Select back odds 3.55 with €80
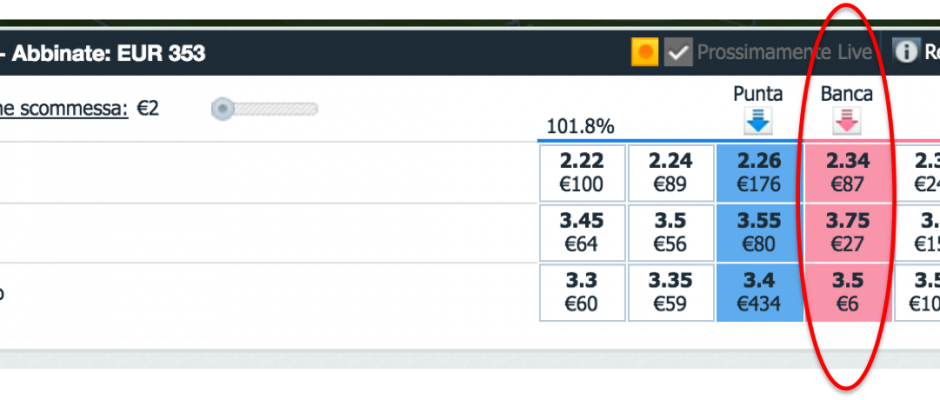The width and height of the screenshot is (940, 400). pyautogui.click(x=759, y=233)
